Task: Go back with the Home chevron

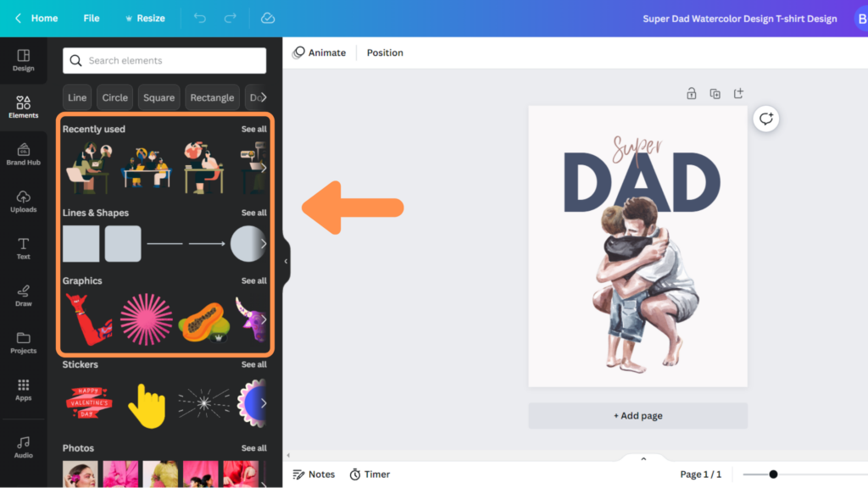Action: (19, 19)
